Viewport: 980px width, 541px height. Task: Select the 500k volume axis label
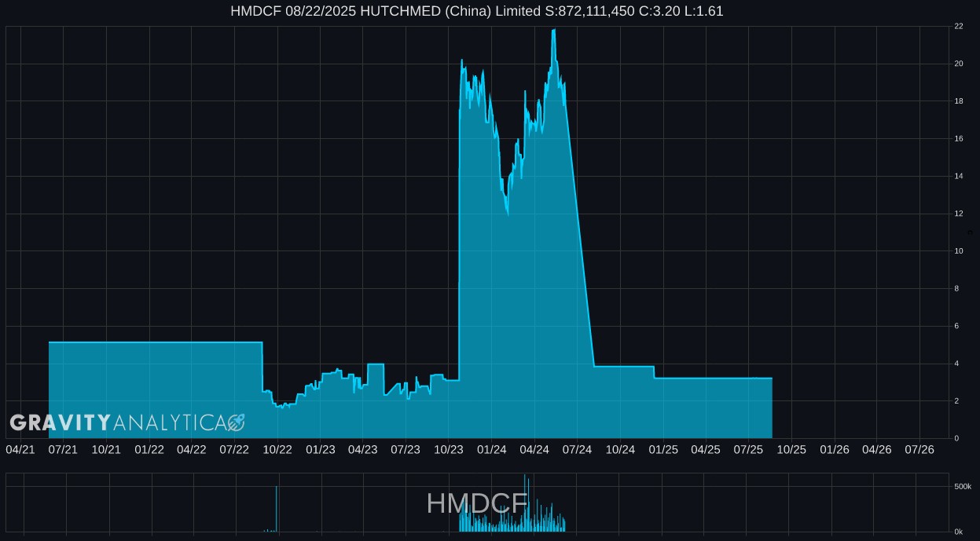(x=963, y=487)
